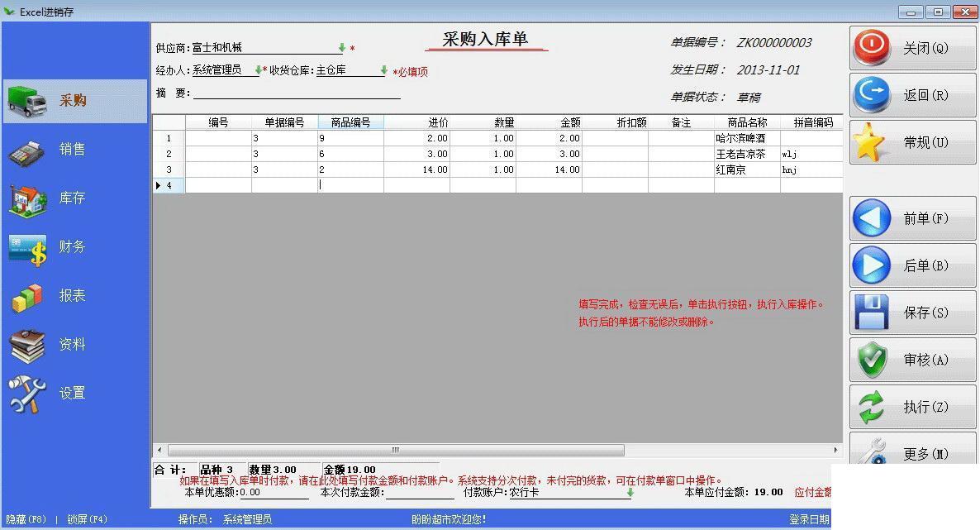Viewport: 980px width, 530px height.
Task: Switch to 销售 sidebar menu label
Action: [73, 149]
